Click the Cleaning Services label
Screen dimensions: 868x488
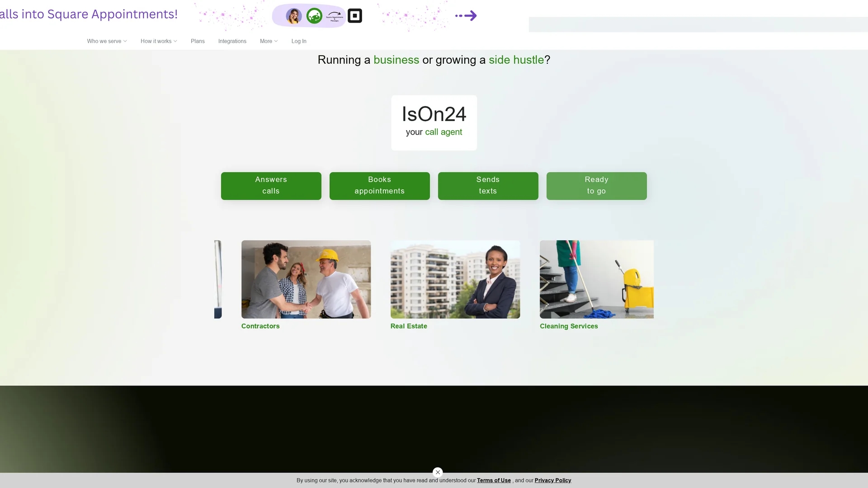(x=569, y=326)
